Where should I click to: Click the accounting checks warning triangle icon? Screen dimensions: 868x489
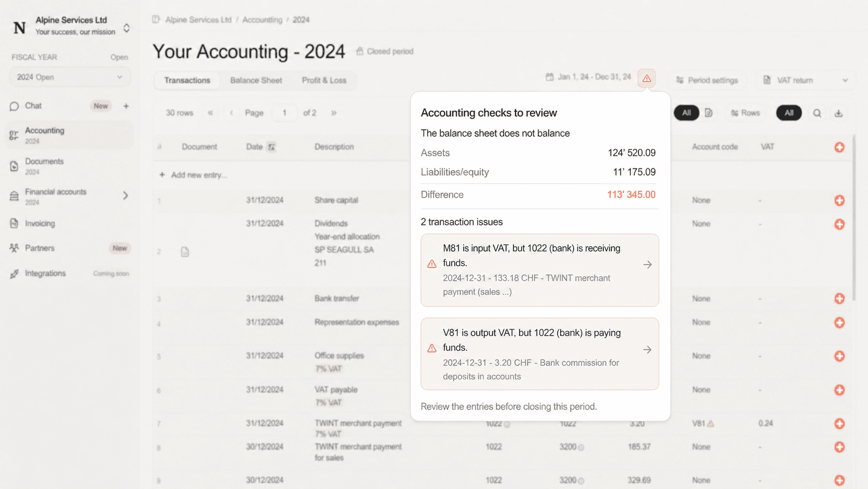pos(646,78)
